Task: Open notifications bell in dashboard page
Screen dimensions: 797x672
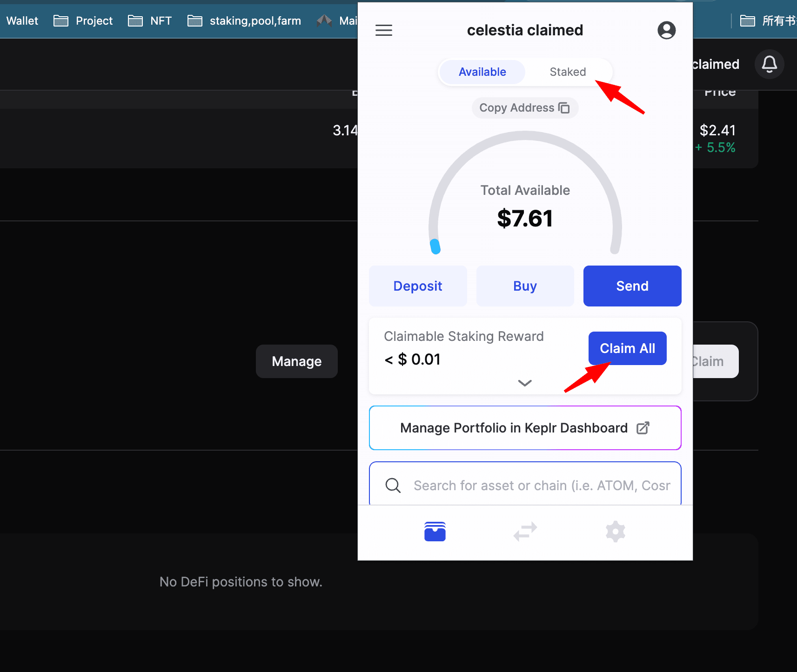Action: [769, 64]
